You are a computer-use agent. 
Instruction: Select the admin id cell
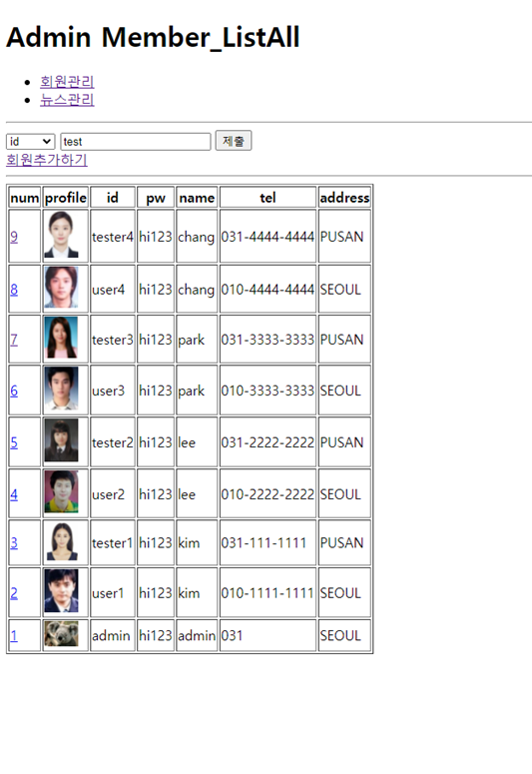pos(113,636)
